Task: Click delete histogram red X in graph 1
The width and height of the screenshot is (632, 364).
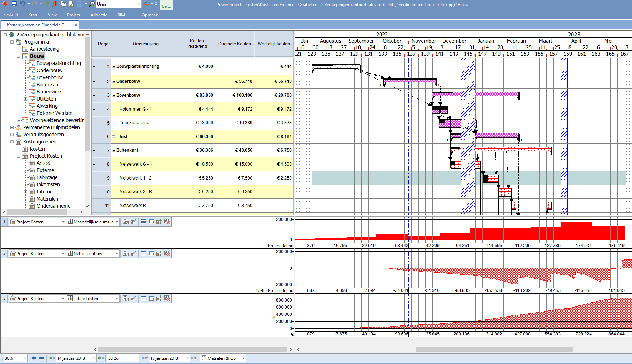Action: [167, 222]
